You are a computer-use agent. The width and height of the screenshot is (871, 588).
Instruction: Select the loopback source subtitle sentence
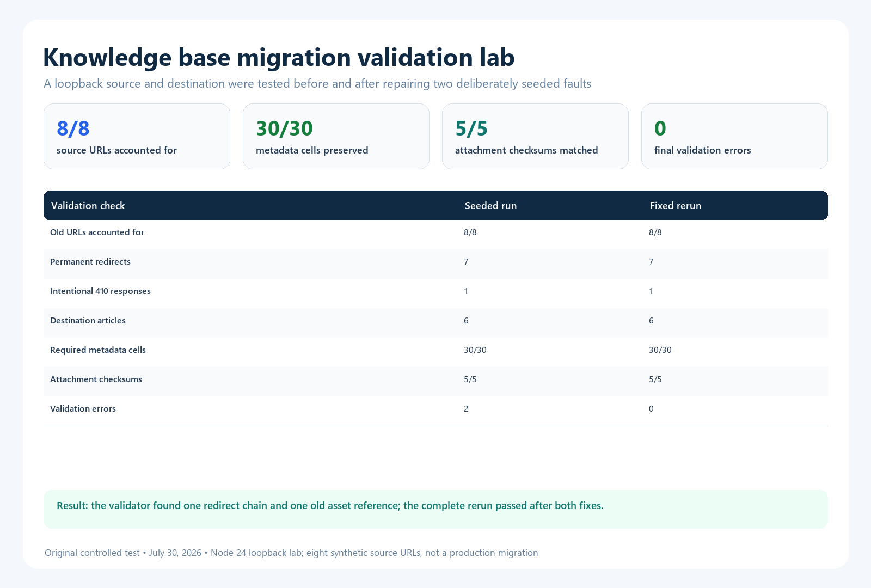[x=317, y=84]
